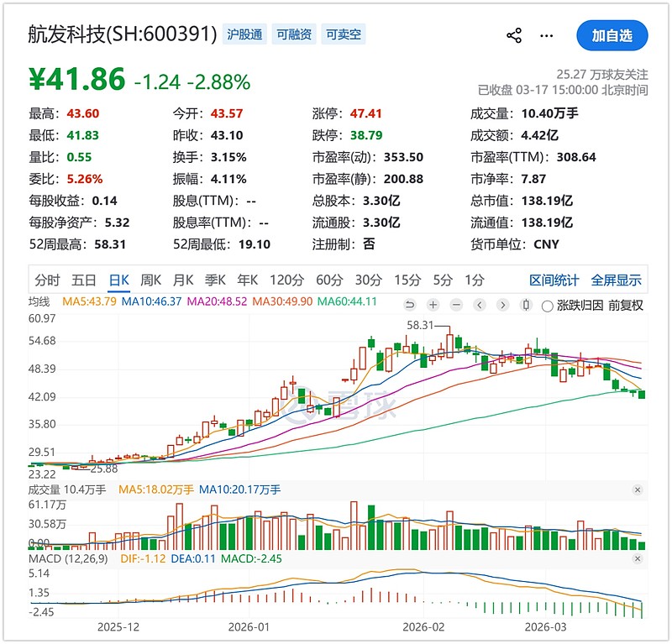The height and width of the screenshot is (644, 672).
Task: Close the 成交量 volume indicator panel
Action: [x=638, y=490]
